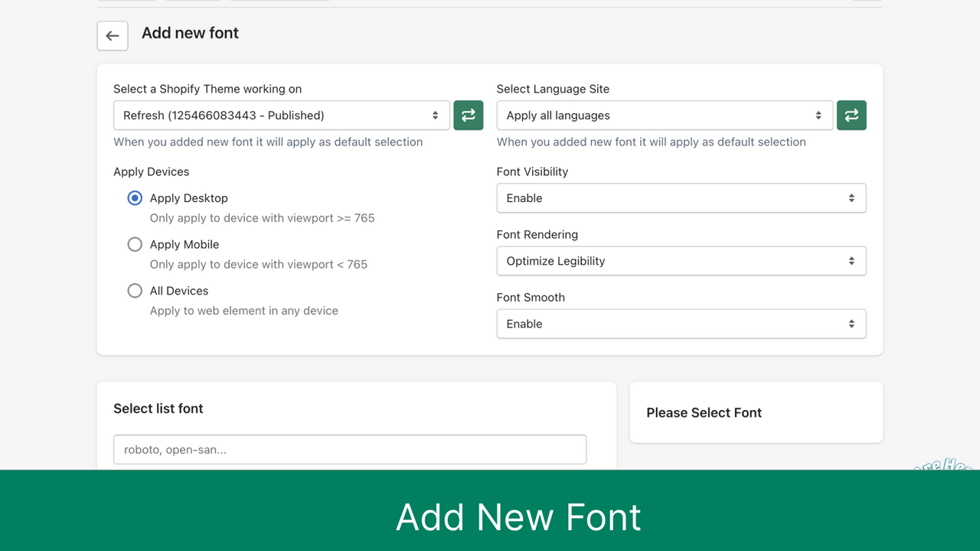Screen dimensions: 980x551
Task: Click the sync icon beside theme dropdown
Action: (469, 116)
